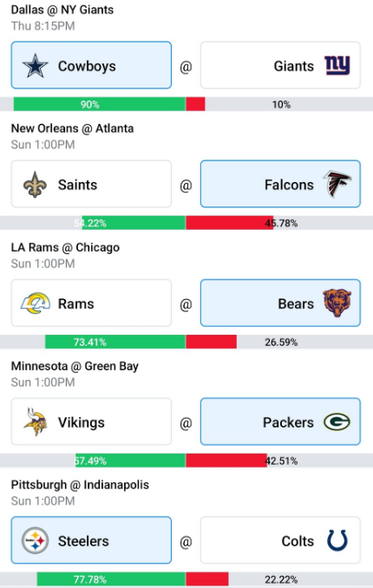Pick Vikings in the Green Bay game
The image size is (373, 588).
[x=91, y=421]
